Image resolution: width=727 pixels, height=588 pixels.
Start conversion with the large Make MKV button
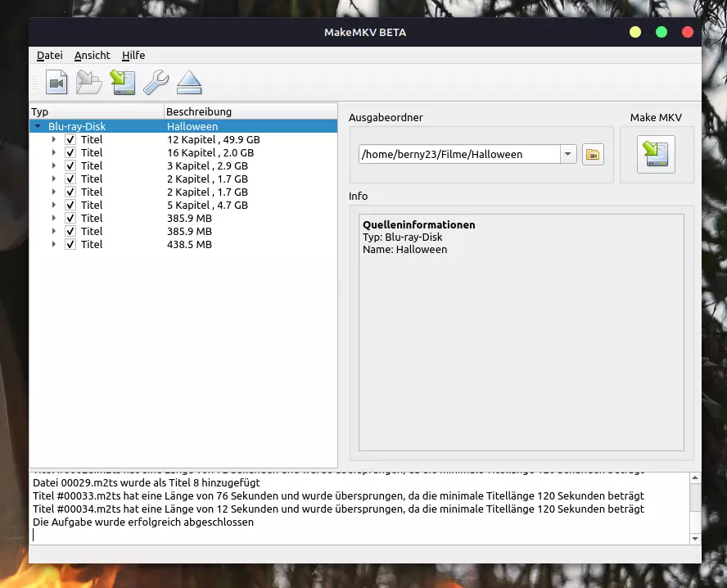click(x=656, y=155)
